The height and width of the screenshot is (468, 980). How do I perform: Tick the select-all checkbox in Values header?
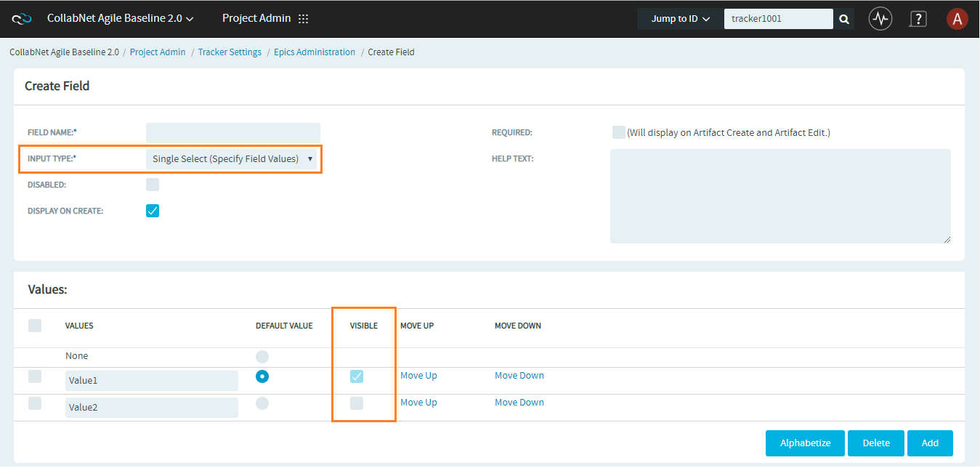coord(35,326)
